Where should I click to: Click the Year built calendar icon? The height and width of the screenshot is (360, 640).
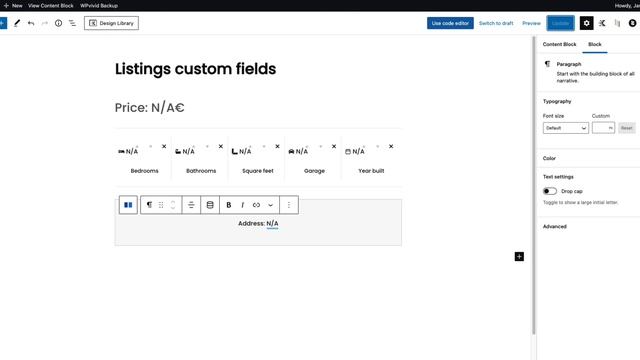[348, 151]
